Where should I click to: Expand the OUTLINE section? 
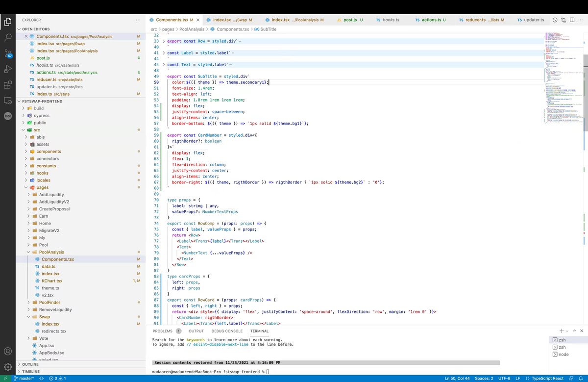[x=30, y=364]
